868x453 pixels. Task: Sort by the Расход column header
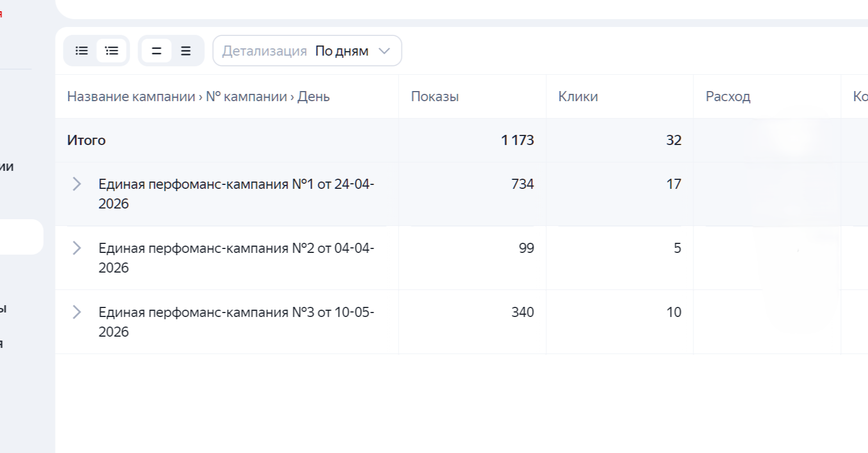pyautogui.click(x=728, y=96)
